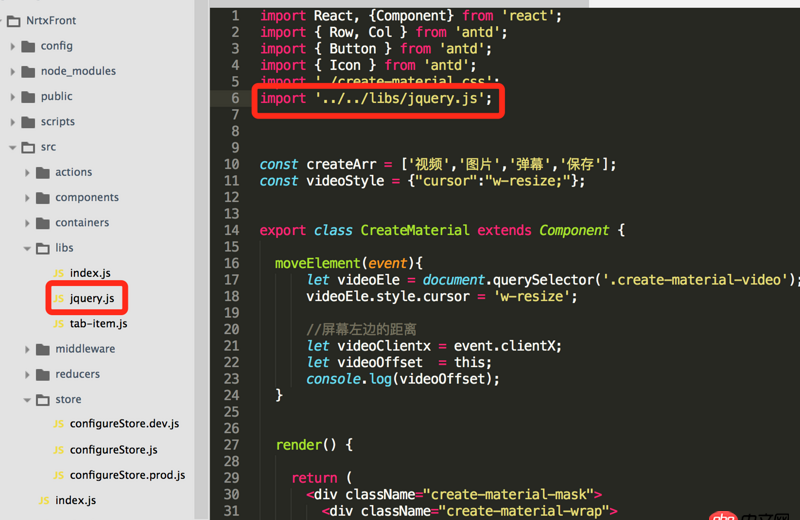Screen dimensions: 800x520
Task: Click line number 6 in gutter
Action: point(235,98)
